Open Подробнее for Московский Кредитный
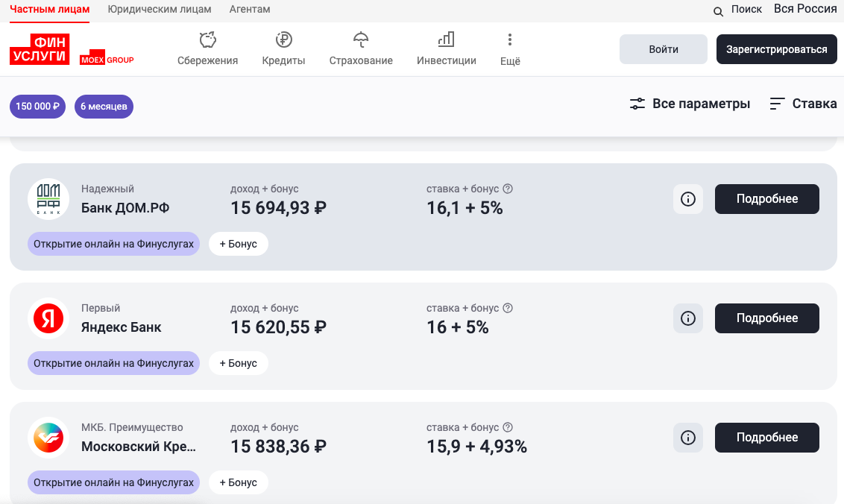Viewport: 844px width, 504px height. click(767, 438)
